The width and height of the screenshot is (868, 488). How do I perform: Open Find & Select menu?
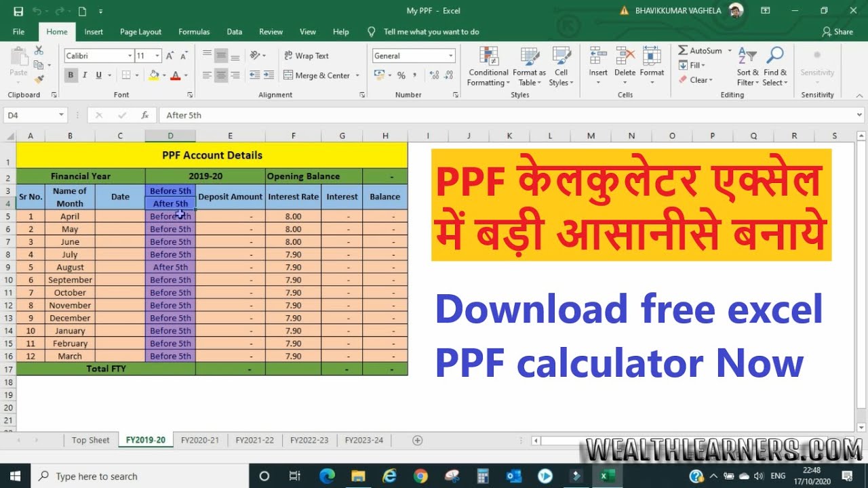(x=775, y=66)
